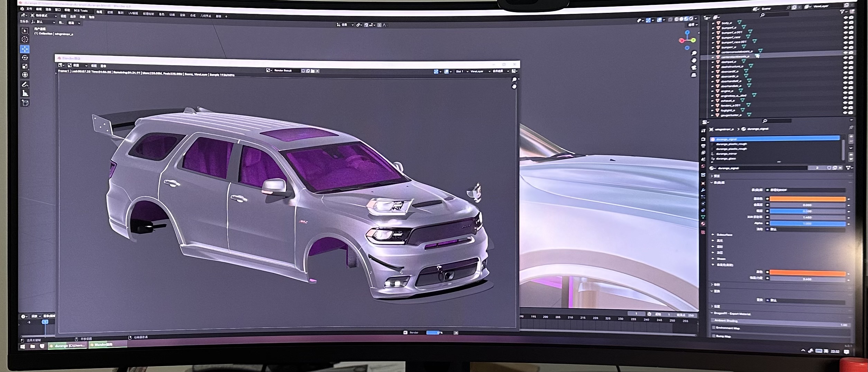868x372 pixels.
Task: Open the Output properties tab
Action: pos(703,146)
